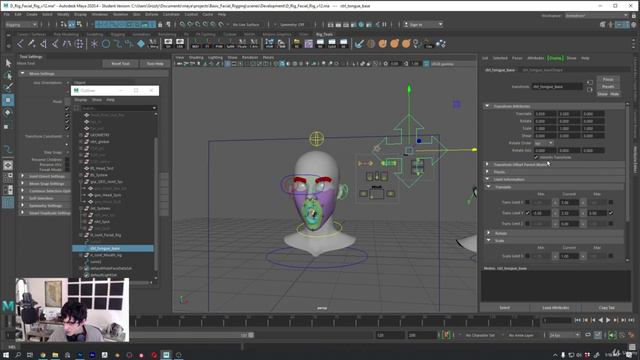Click the Maya icon on Windows taskbar
The width and height of the screenshot is (640, 360).
(166, 355)
